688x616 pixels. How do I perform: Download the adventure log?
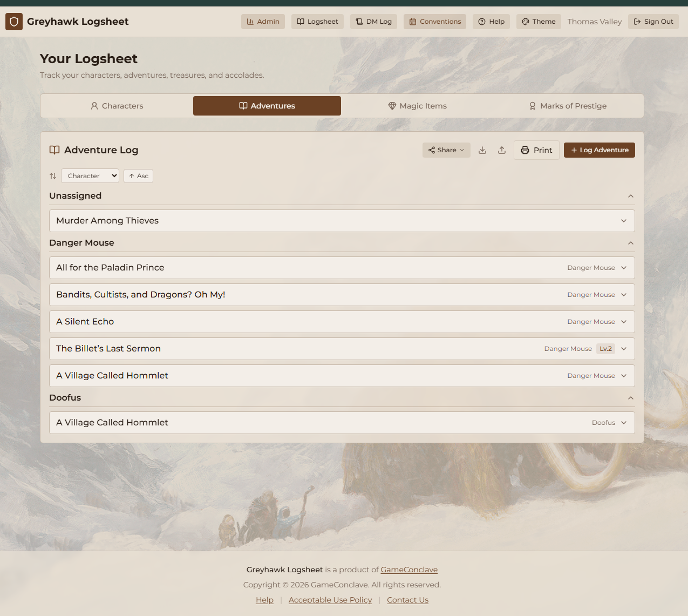click(x=482, y=150)
